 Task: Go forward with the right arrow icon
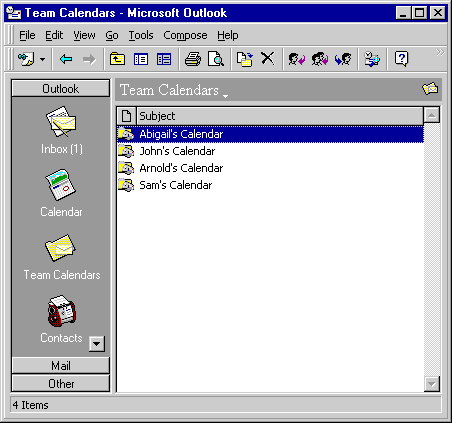pyautogui.click(x=89, y=59)
